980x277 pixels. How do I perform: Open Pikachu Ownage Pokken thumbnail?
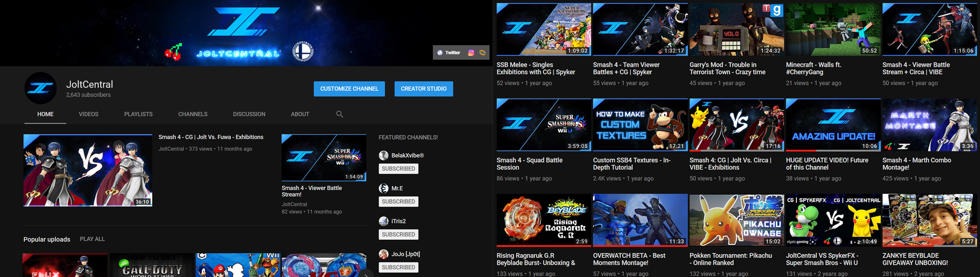(x=737, y=220)
